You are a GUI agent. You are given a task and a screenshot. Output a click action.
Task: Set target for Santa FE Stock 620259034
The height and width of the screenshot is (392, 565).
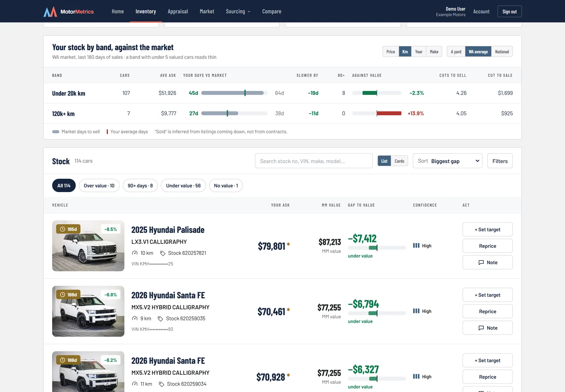[488, 361]
